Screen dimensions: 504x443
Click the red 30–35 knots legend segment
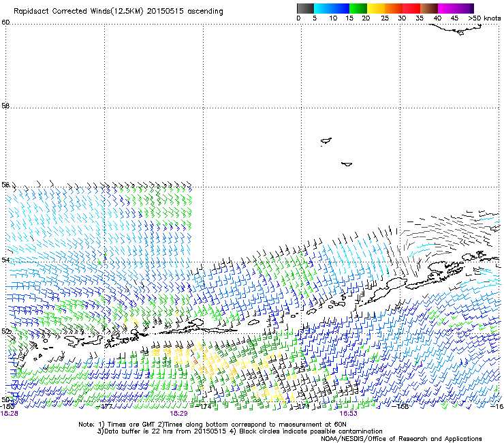click(x=411, y=8)
